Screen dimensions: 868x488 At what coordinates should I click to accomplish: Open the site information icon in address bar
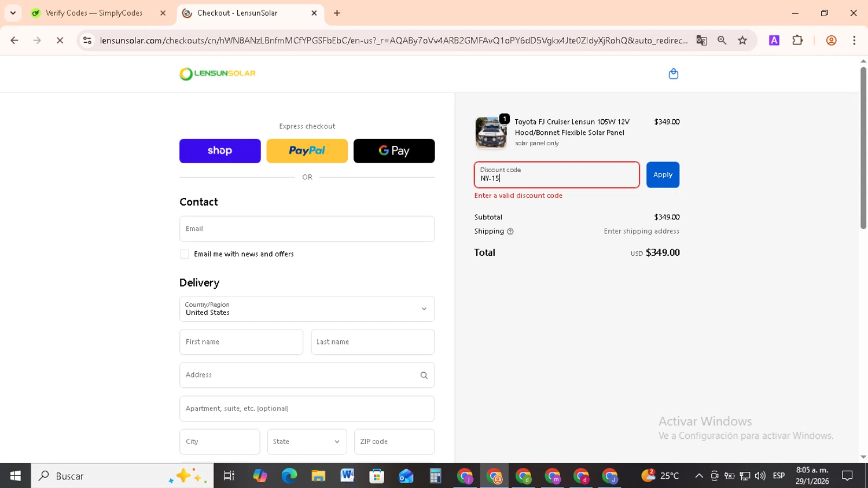tap(87, 41)
